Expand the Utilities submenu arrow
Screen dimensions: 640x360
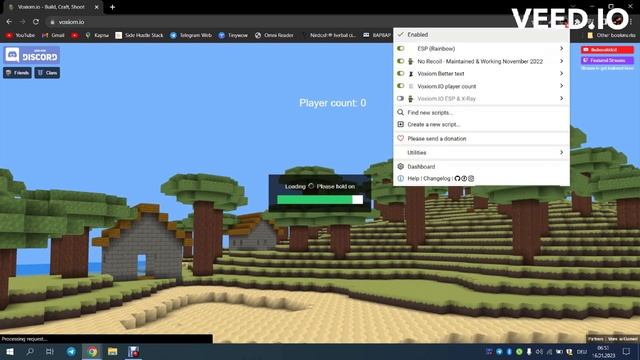coord(562,153)
